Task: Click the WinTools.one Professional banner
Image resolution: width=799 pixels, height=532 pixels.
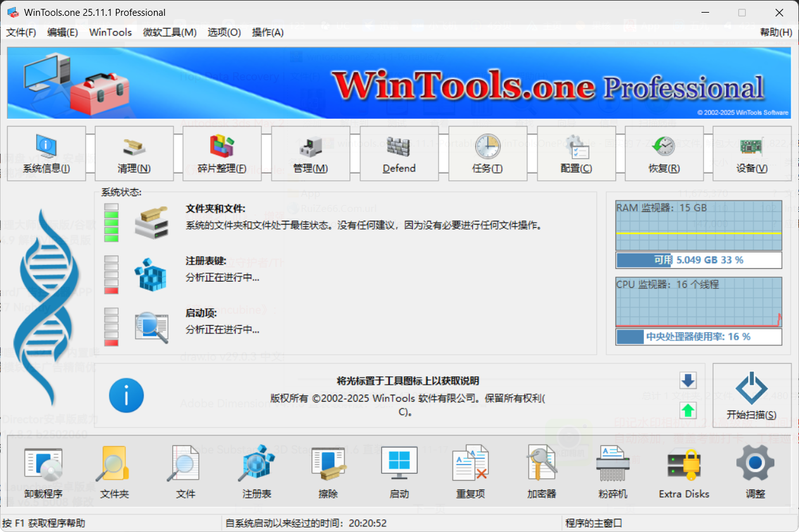Action: 399,83
